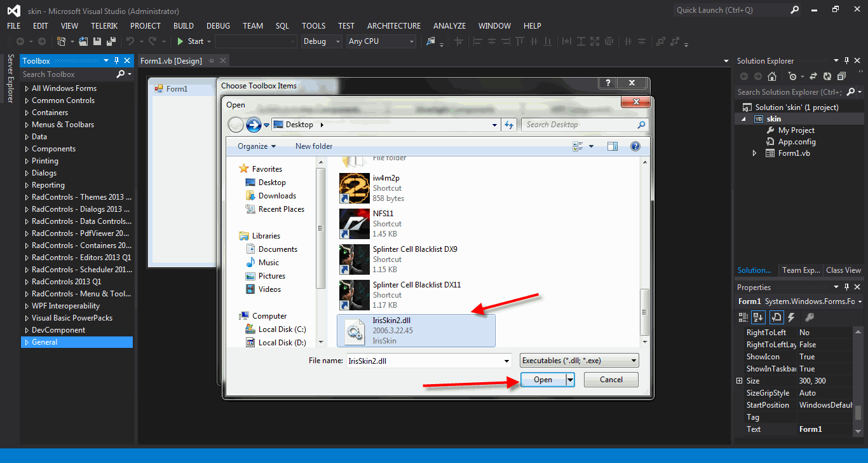
Task: Click Properties Categorized view icon
Action: [743, 317]
